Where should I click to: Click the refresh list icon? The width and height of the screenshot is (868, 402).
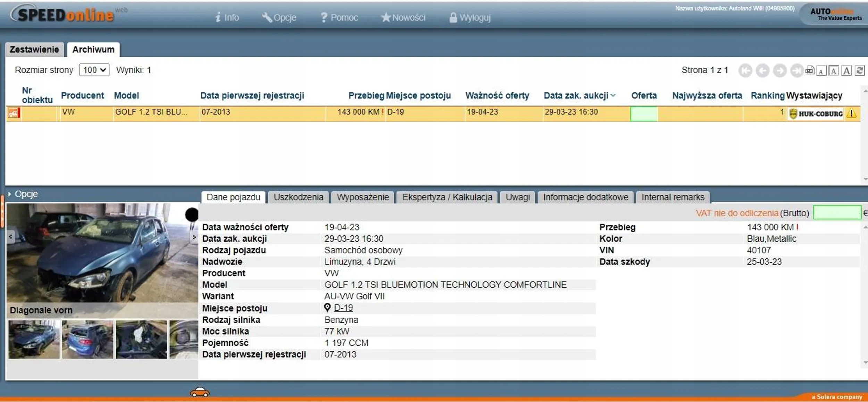pyautogui.click(x=859, y=71)
